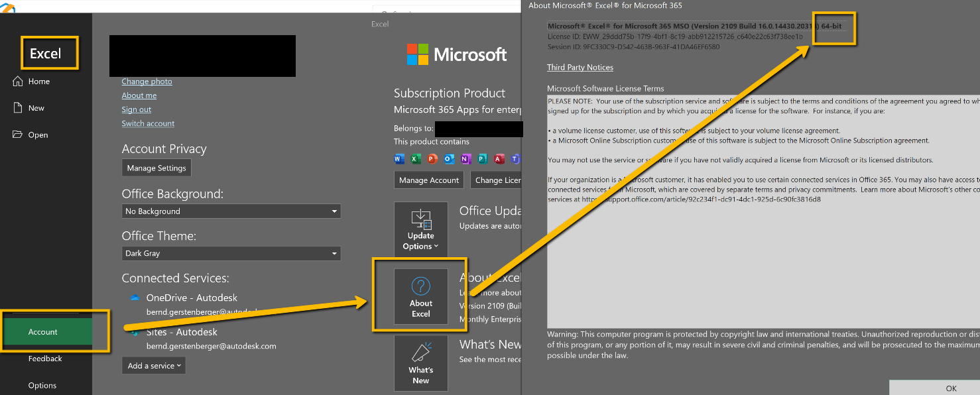Select Feedback in the backstage sidebar
The width and height of the screenshot is (980, 395).
pyautogui.click(x=45, y=359)
